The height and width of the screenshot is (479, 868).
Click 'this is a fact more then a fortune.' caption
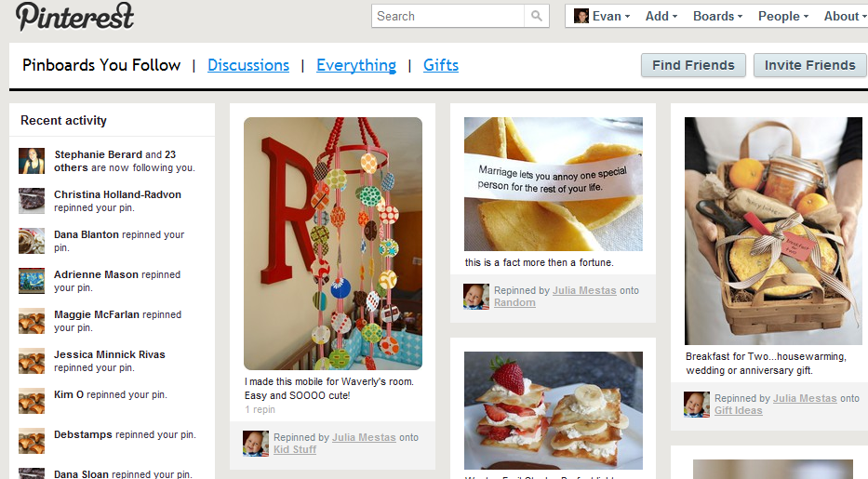(540, 262)
